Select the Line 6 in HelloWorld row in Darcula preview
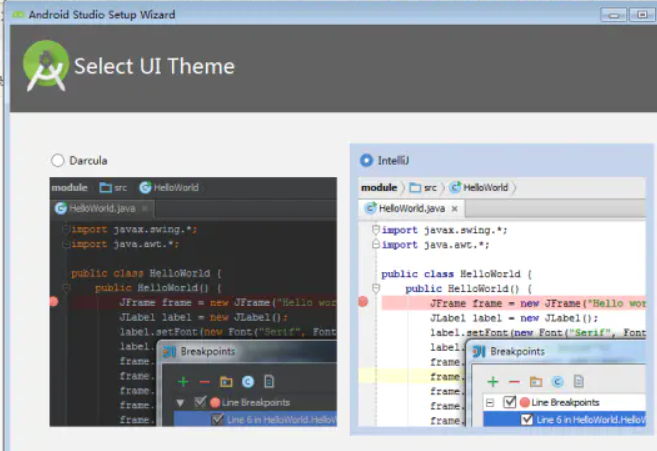 click(x=255, y=420)
